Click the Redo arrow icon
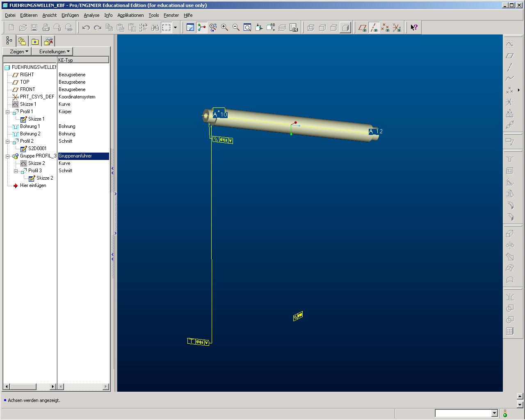Viewport: 525px width, 420px height. pos(98,27)
